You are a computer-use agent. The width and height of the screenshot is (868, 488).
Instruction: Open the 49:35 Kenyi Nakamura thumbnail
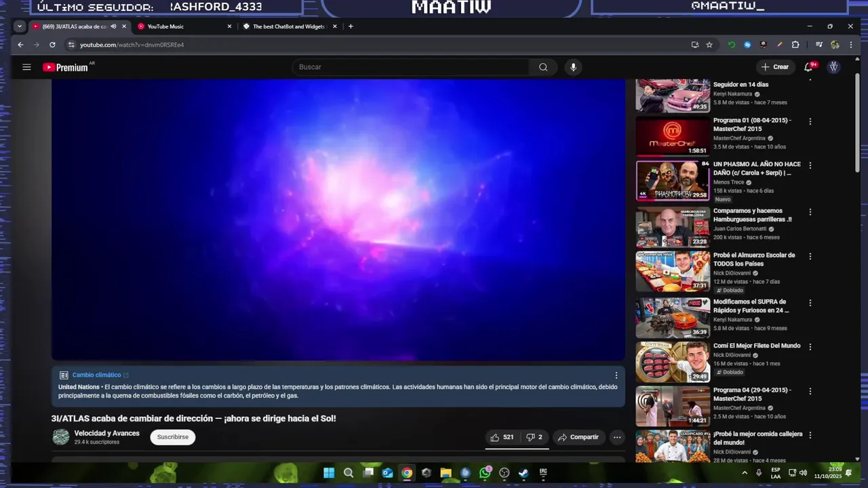pos(673,95)
